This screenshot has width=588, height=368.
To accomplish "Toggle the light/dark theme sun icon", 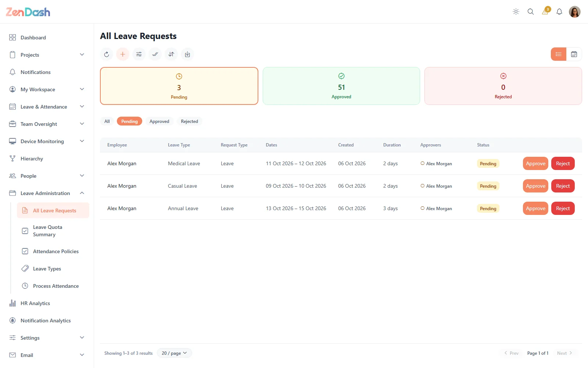I will point(516,12).
